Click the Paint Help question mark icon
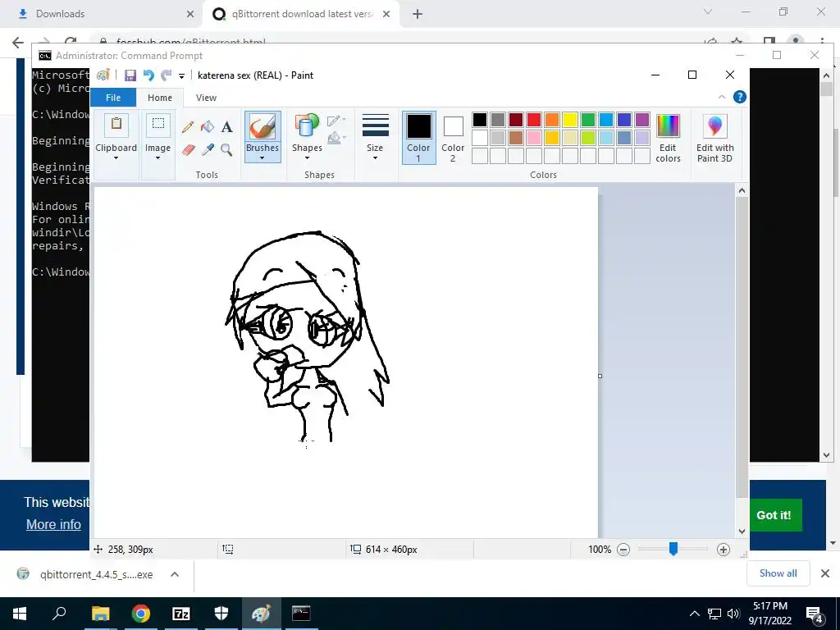This screenshot has height=630, width=840. tap(740, 97)
